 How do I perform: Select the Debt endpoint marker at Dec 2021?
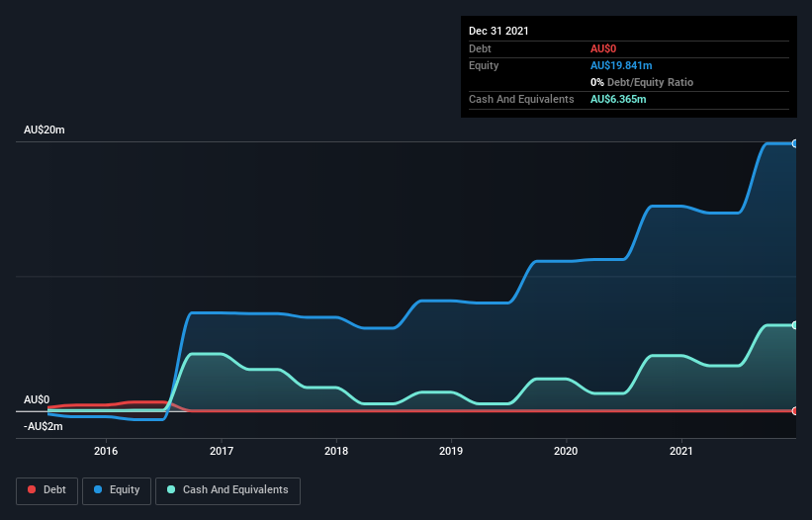click(795, 411)
